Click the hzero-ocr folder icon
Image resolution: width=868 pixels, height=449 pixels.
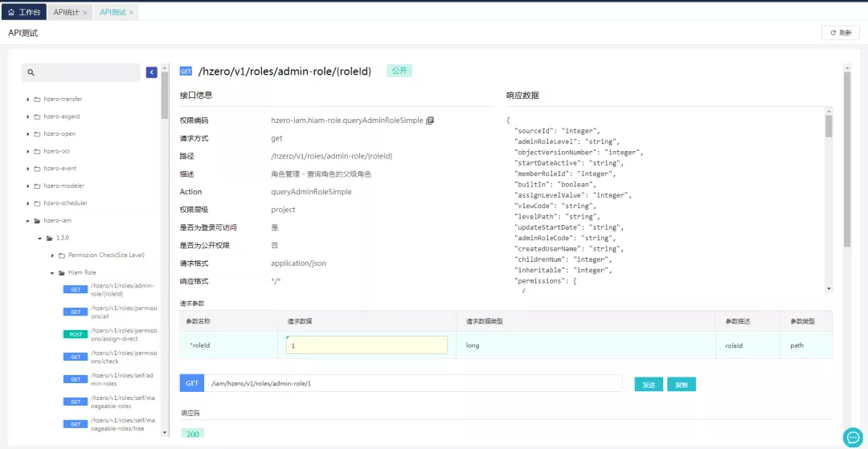[x=37, y=151]
